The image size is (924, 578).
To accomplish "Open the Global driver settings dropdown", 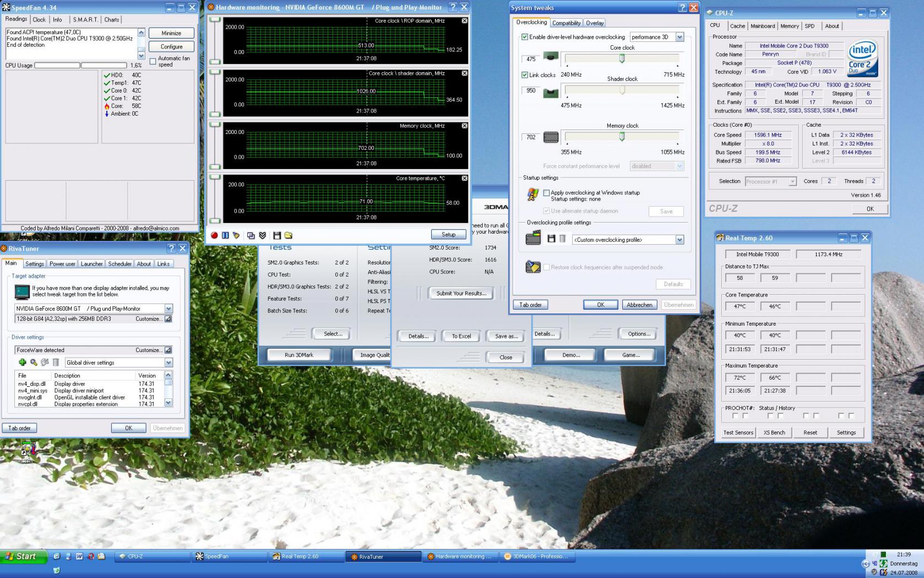I will (x=169, y=363).
